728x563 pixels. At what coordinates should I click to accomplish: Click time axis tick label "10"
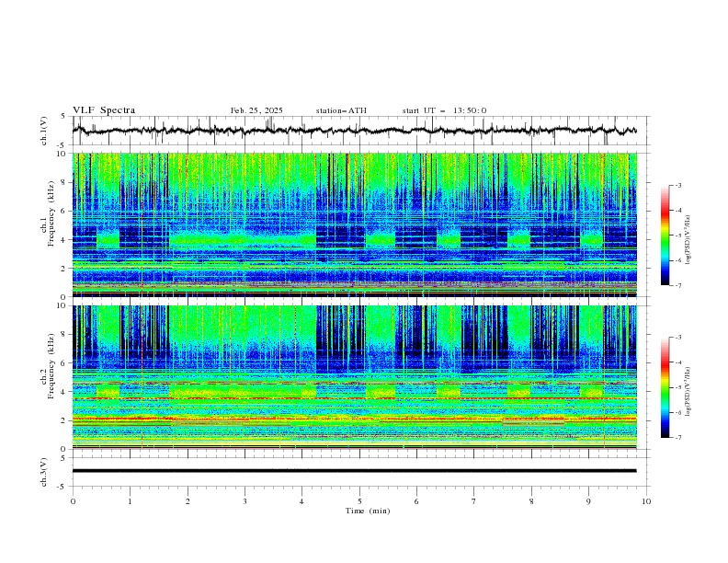point(646,501)
